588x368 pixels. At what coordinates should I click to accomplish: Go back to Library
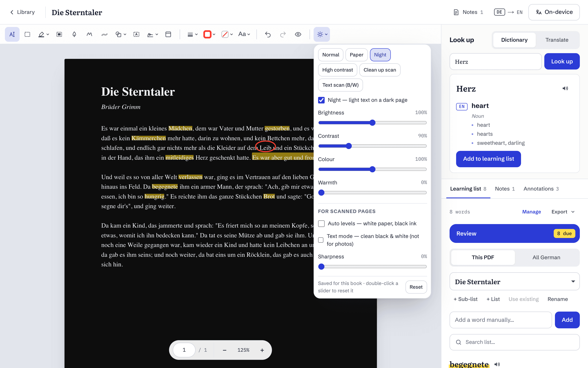(x=22, y=12)
